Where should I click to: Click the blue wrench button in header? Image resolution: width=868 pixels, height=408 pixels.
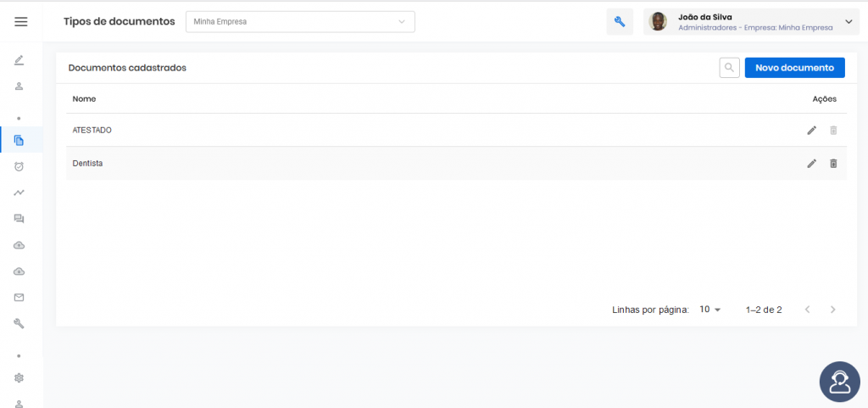(x=620, y=22)
